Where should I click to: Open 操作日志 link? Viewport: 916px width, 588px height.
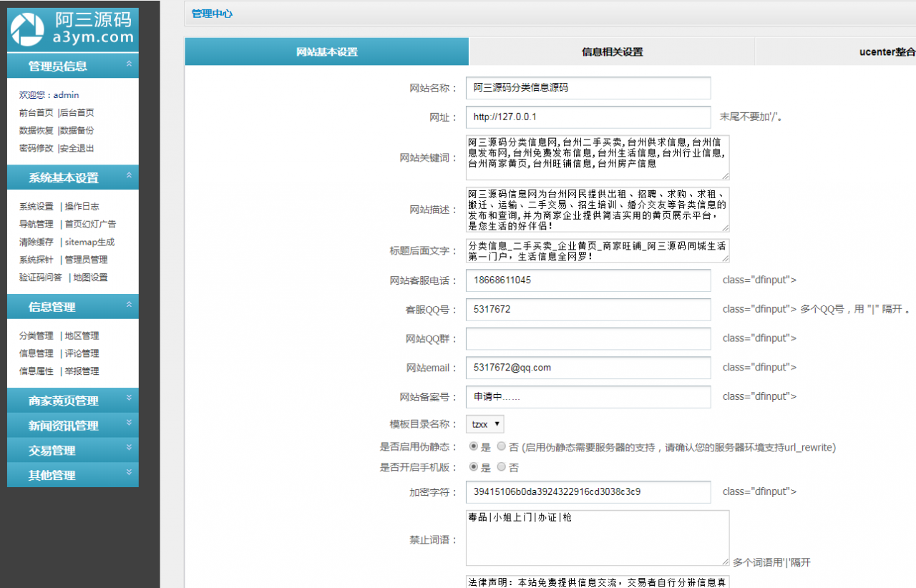[x=82, y=206]
